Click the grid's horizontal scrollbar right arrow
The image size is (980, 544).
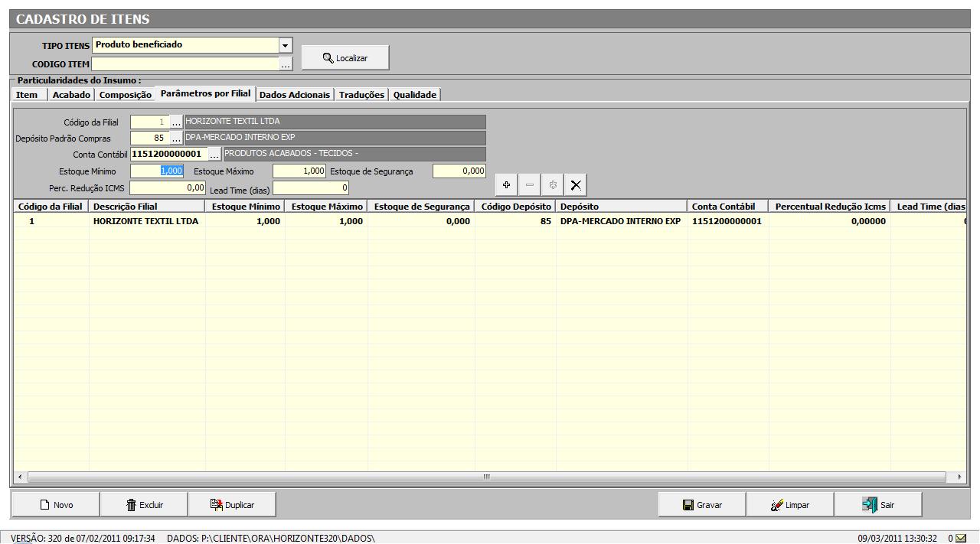959,477
